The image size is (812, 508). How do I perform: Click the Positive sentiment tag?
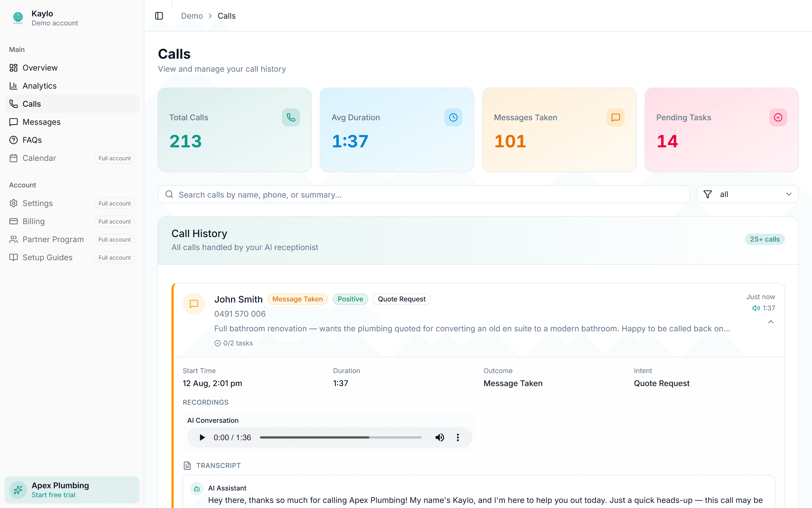coord(350,299)
